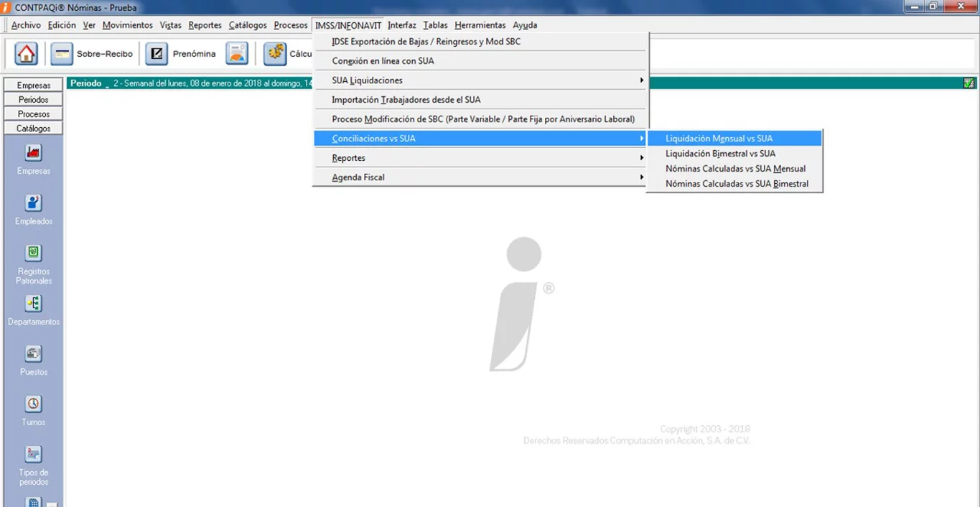Open the Prenómina toolbar icon
Screen dimensions: 980x507
157,54
